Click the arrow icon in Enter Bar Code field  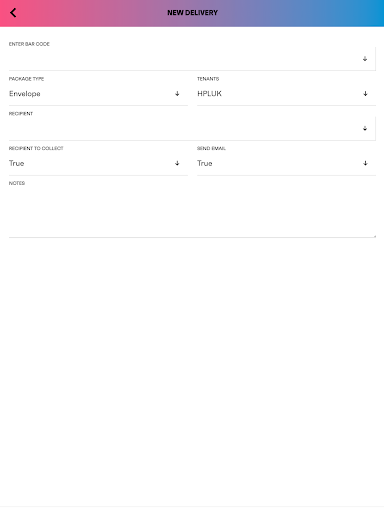pyautogui.click(x=365, y=59)
